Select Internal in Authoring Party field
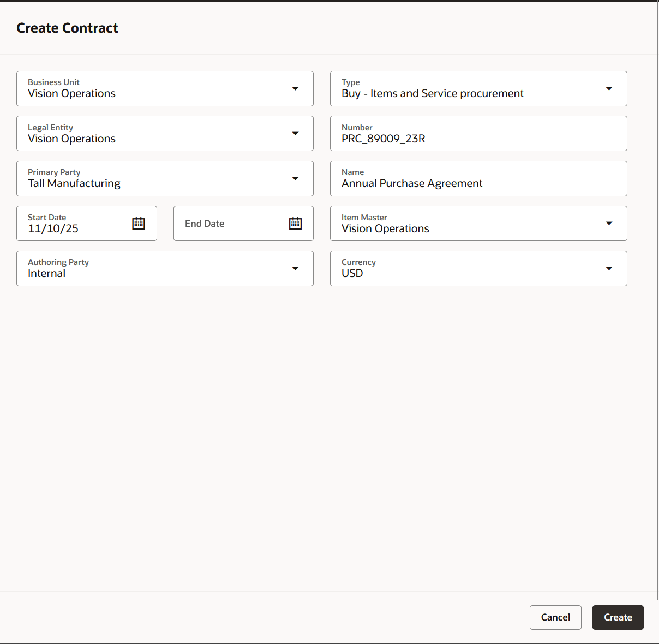This screenshot has height=644, width=659. 46,273
